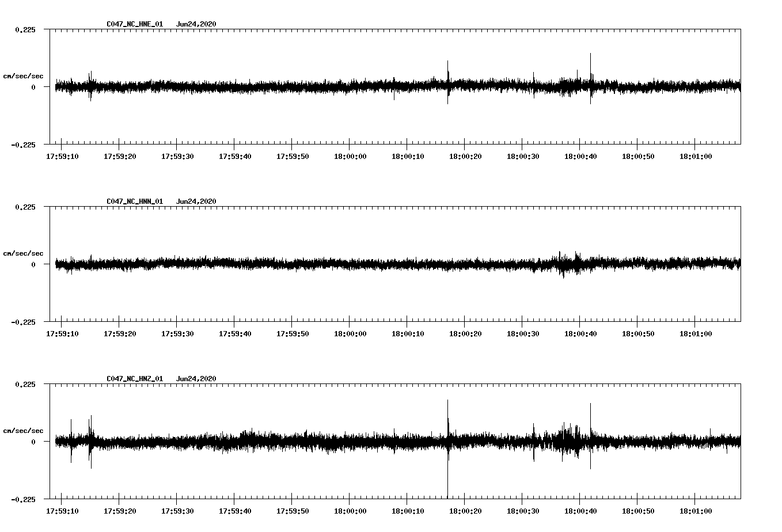Click 18:00:40 time label on HNN plot

580,334
